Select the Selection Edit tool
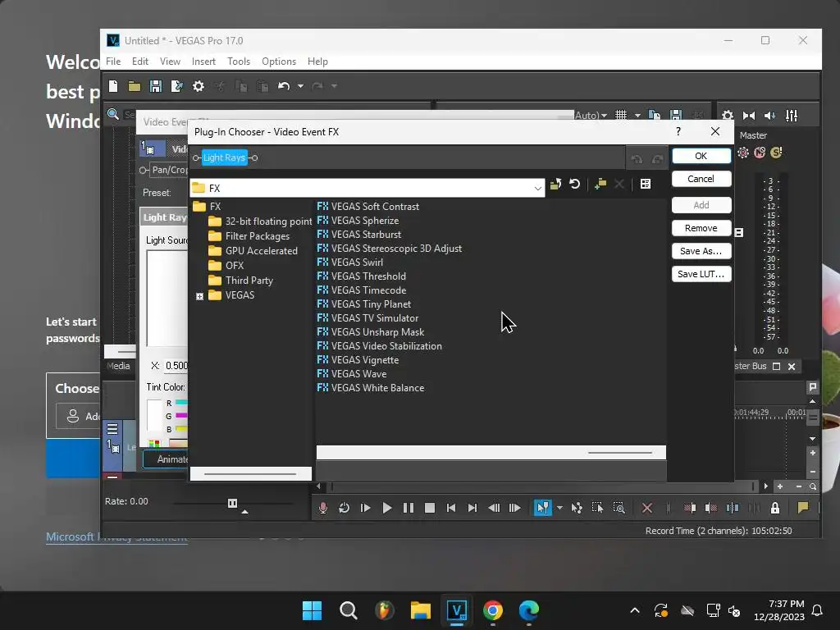Screen dimensions: 840x630 pyautogui.click(x=597, y=508)
